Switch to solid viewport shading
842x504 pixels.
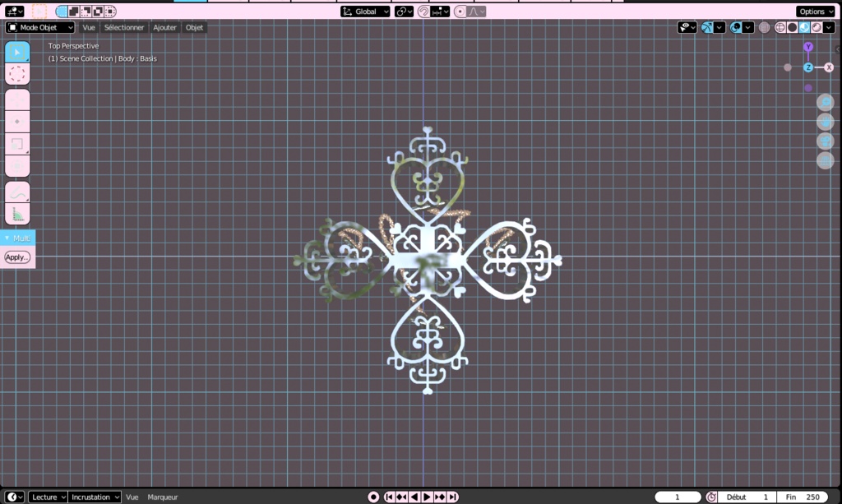(x=792, y=27)
